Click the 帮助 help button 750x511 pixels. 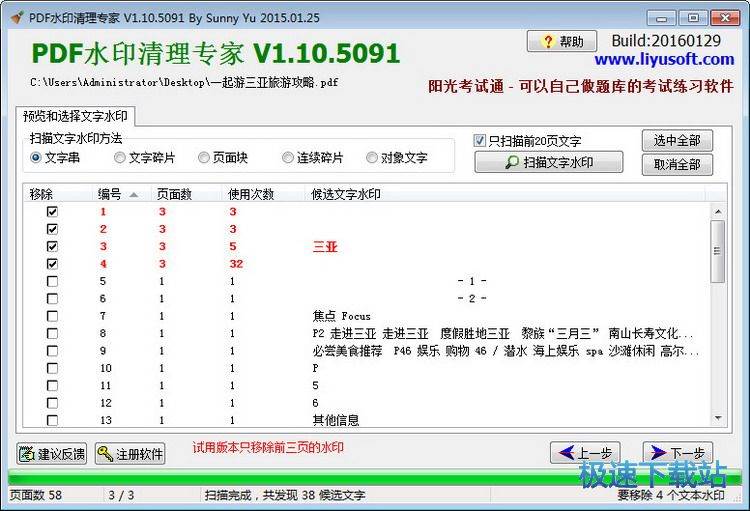(x=561, y=42)
